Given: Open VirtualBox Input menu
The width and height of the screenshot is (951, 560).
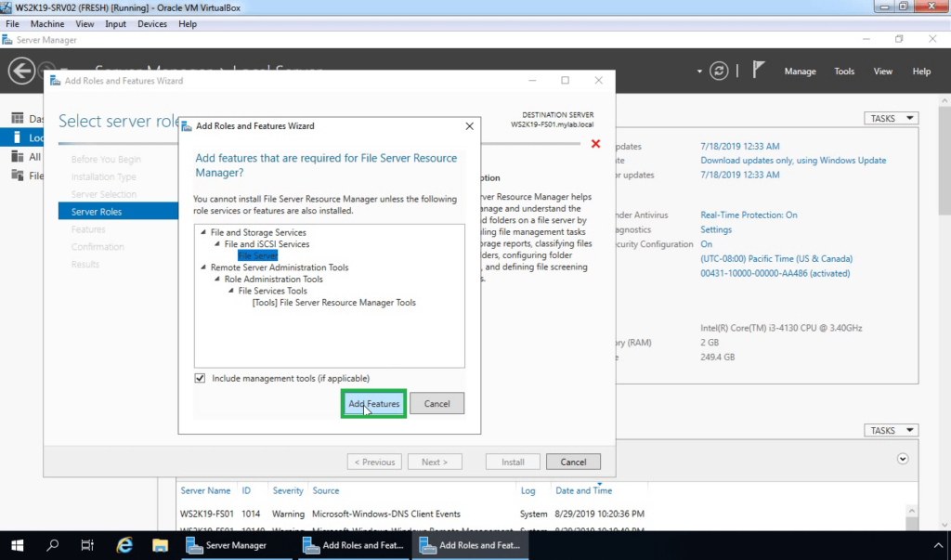Looking at the screenshot, I should (x=115, y=23).
